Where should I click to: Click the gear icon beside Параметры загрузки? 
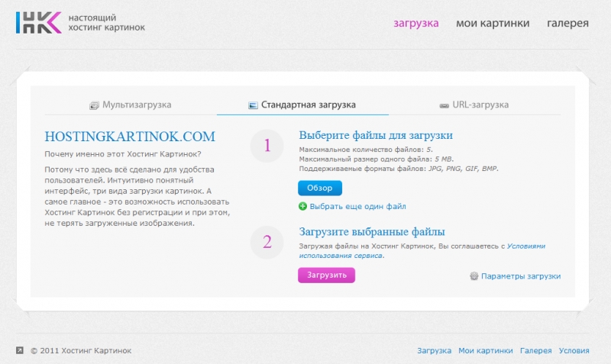click(474, 276)
